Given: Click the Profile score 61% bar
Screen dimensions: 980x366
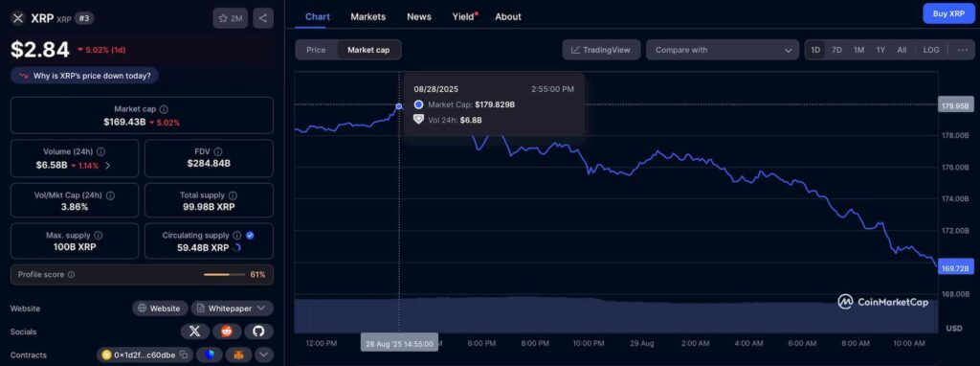Looking at the screenshot, I should 224,275.
